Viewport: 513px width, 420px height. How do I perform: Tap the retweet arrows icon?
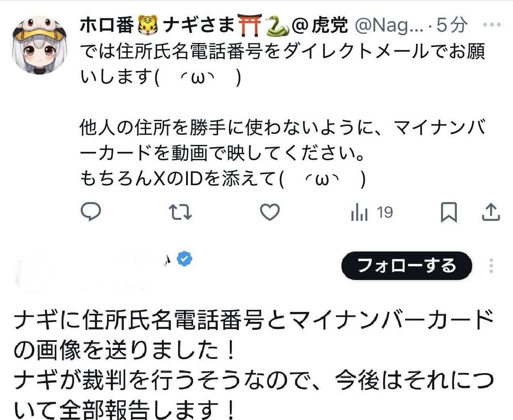pos(180,212)
